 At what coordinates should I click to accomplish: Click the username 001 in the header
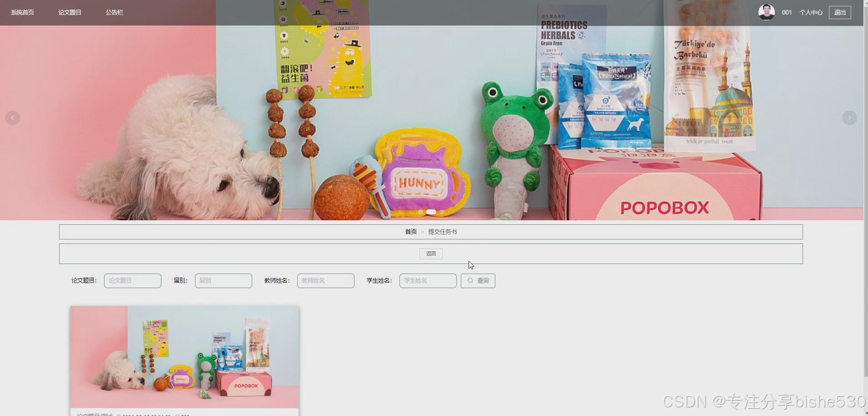click(787, 12)
